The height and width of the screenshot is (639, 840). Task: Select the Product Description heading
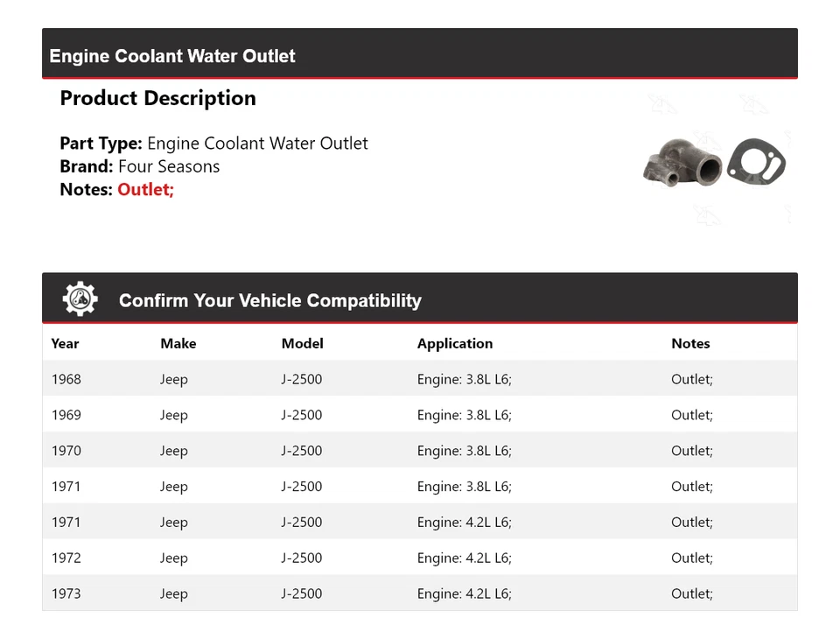pyautogui.click(x=157, y=98)
